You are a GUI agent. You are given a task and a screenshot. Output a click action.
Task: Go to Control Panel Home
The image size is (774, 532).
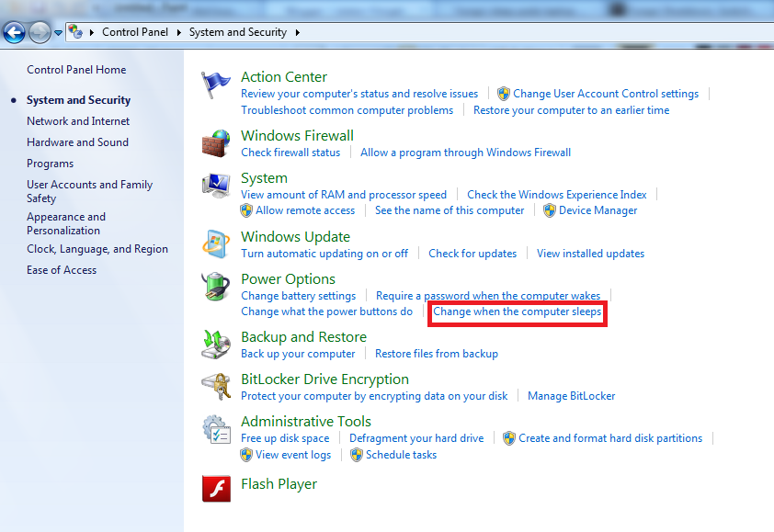coord(76,70)
